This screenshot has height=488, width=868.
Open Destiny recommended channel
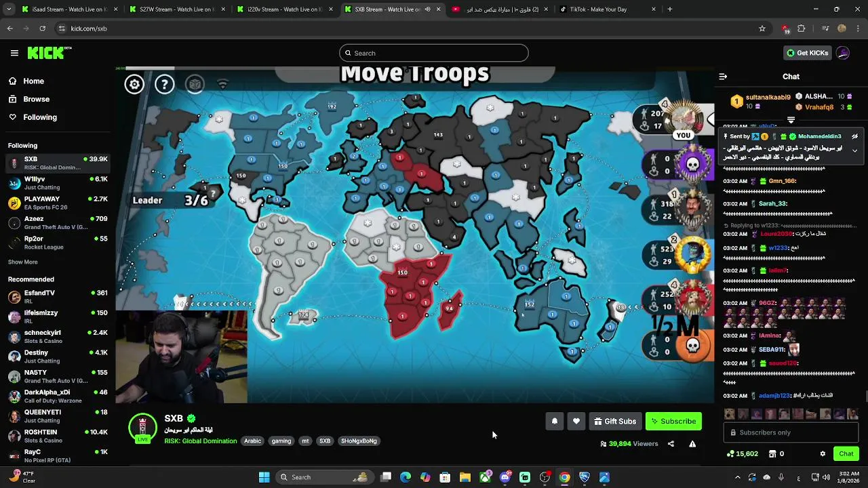click(58, 356)
